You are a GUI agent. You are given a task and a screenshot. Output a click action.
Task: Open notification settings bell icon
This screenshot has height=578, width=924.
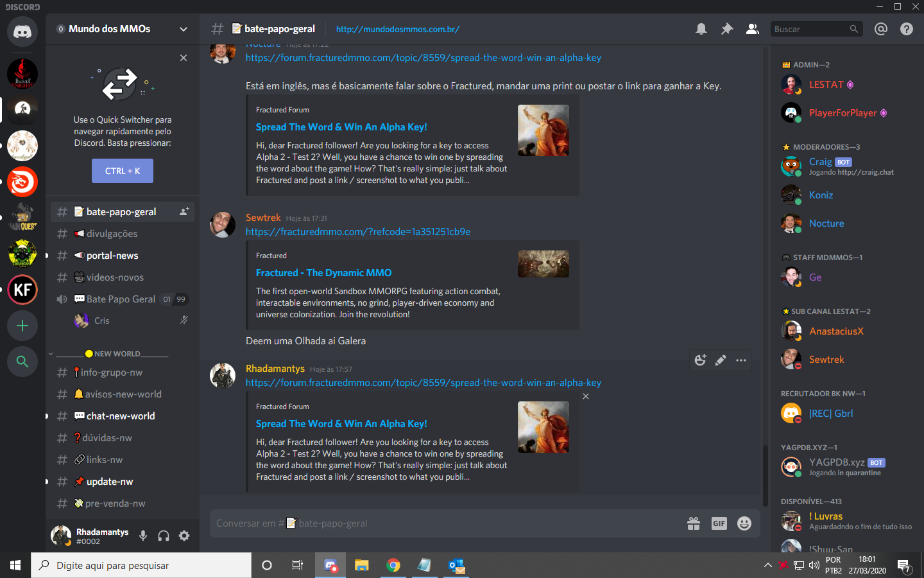(701, 29)
